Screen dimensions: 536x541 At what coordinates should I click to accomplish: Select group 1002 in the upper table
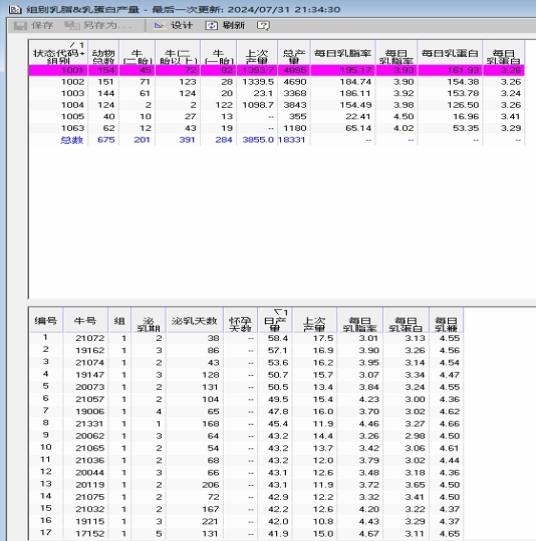[277, 82]
